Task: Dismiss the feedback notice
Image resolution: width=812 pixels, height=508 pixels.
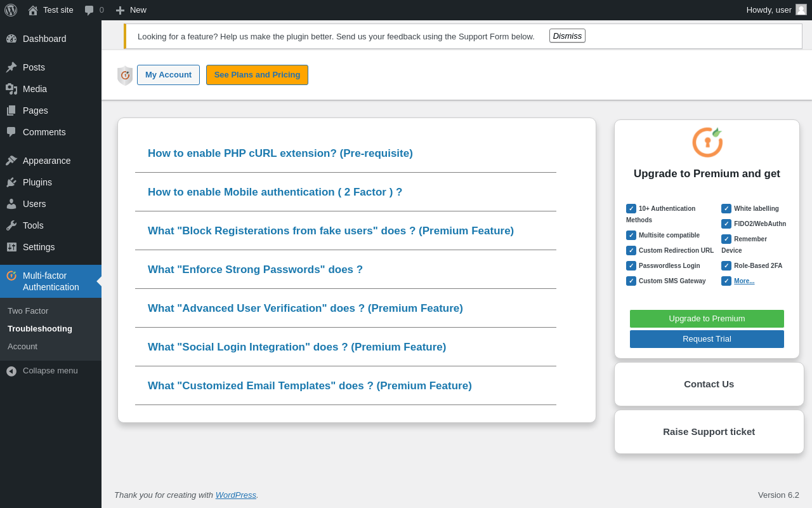Action: pyautogui.click(x=567, y=36)
